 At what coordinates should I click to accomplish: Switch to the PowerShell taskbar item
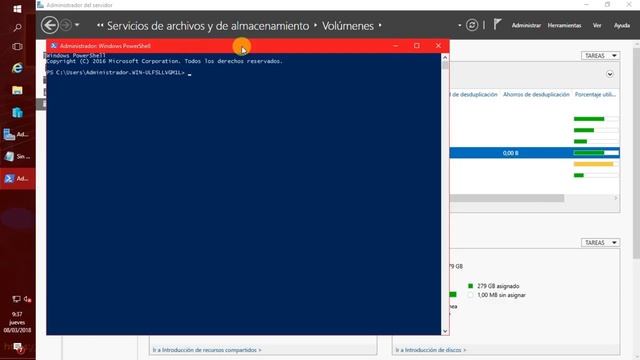point(17,178)
